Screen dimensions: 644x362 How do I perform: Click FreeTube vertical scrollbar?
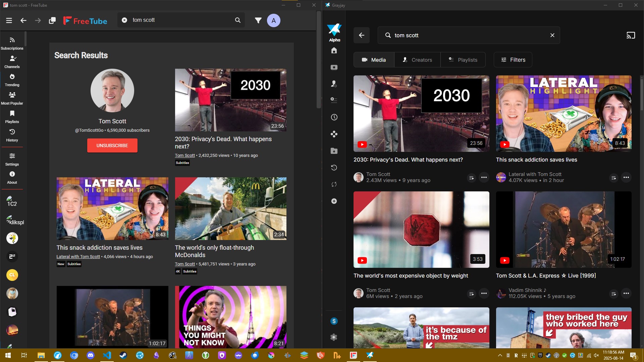tap(319, 59)
